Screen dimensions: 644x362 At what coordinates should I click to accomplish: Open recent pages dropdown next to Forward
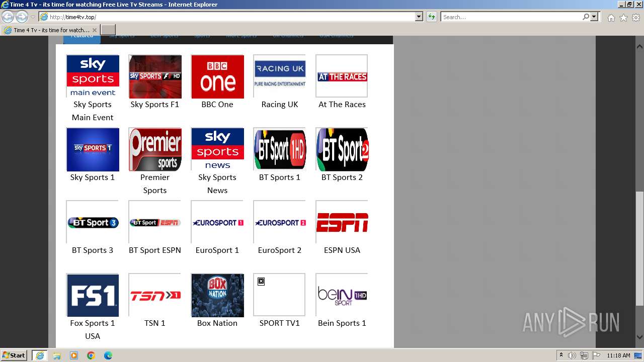pos(33,17)
